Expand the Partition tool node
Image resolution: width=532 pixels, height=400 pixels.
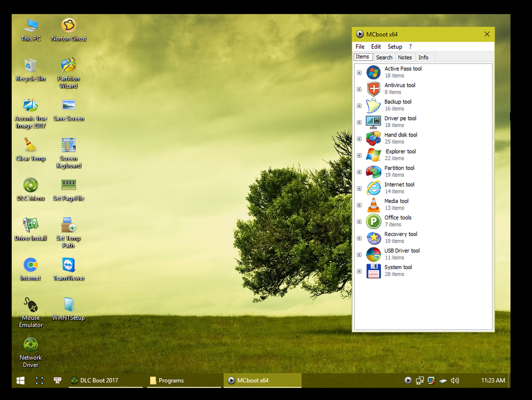coord(359,172)
